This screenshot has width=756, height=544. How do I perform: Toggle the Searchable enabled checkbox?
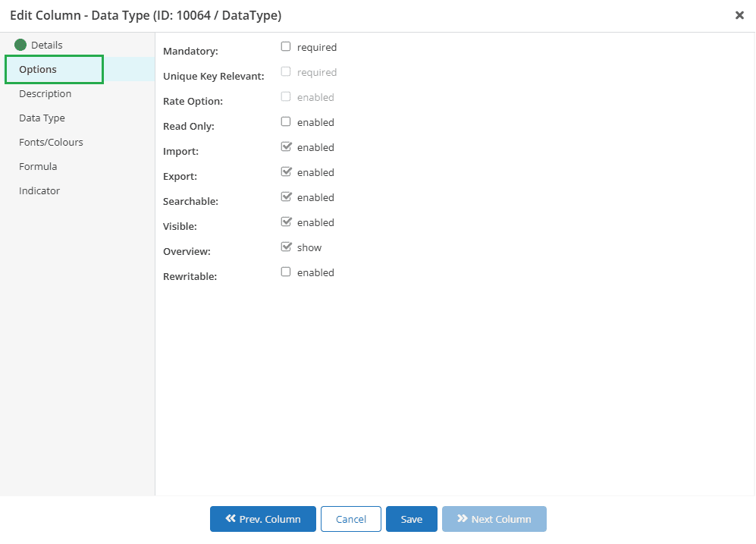coord(286,197)
